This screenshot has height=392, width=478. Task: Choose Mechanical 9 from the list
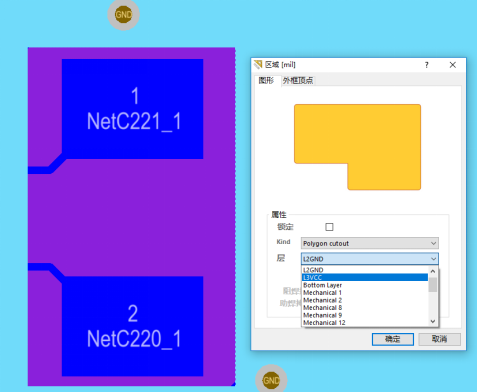[x=365, y=315]
